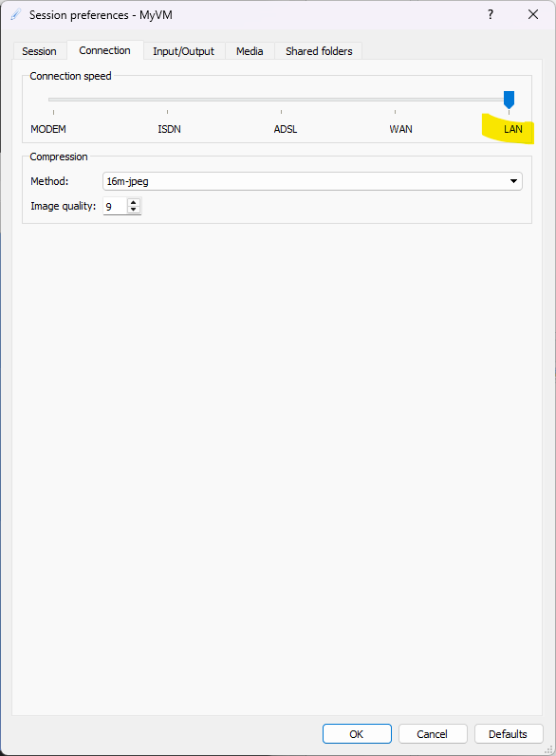
Task: Increase Image quality with up arrow
Action: click(134, 202)
